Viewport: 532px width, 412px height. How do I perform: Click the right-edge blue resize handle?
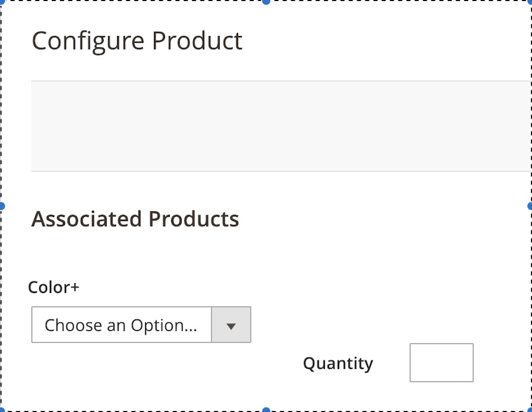click(529, 206)
